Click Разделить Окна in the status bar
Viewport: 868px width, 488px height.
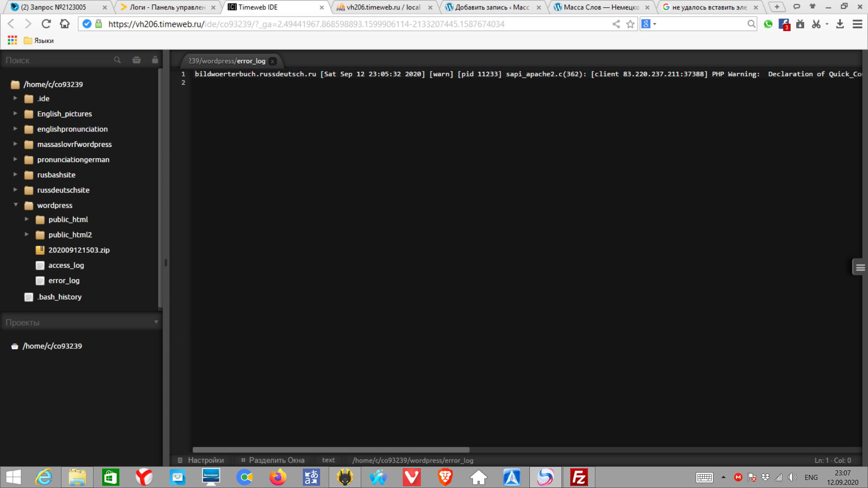pos(276,460)
